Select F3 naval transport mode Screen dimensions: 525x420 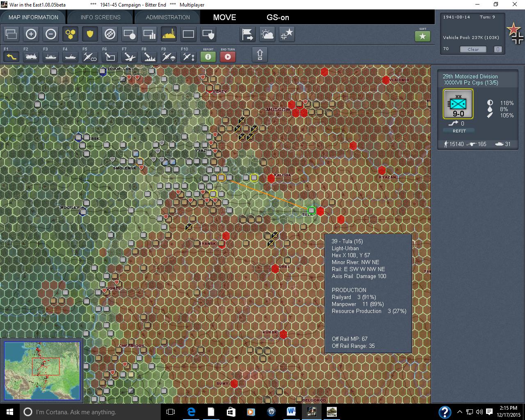coord(51,57)
